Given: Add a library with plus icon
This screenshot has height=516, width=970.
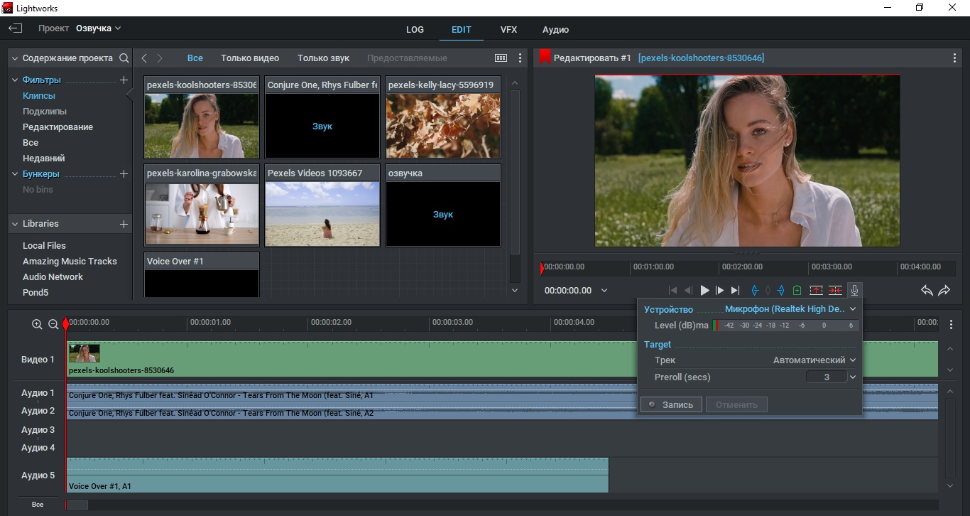Looking at the screenshot, I should coord(124,224).
